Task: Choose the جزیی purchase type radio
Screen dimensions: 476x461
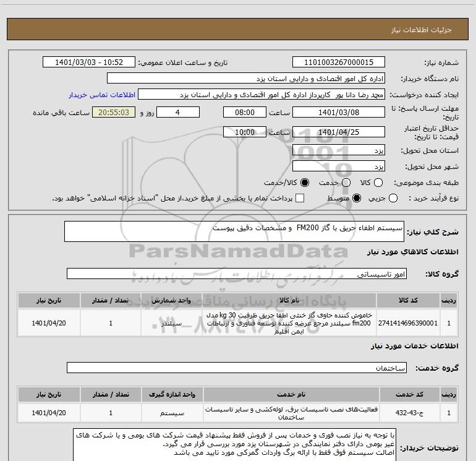Action: 393,199
